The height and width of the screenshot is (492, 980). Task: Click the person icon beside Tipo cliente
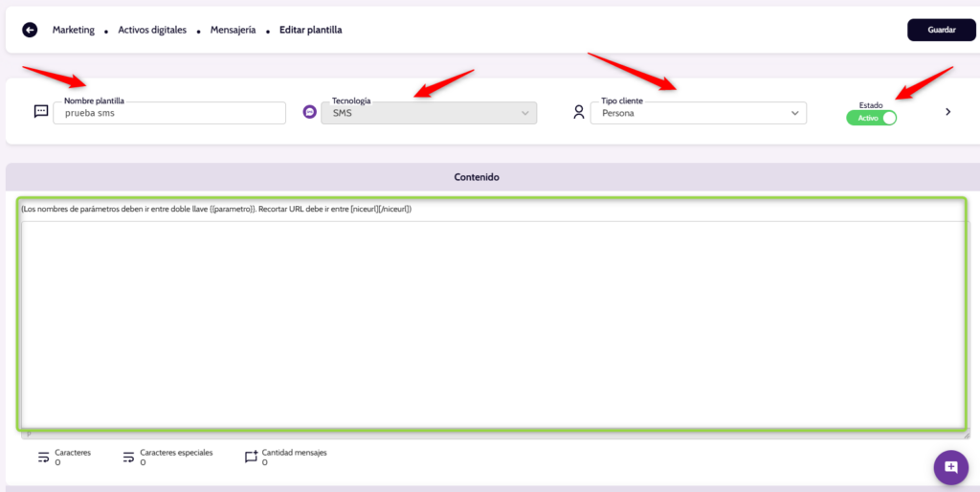click(x=578, y=112)
